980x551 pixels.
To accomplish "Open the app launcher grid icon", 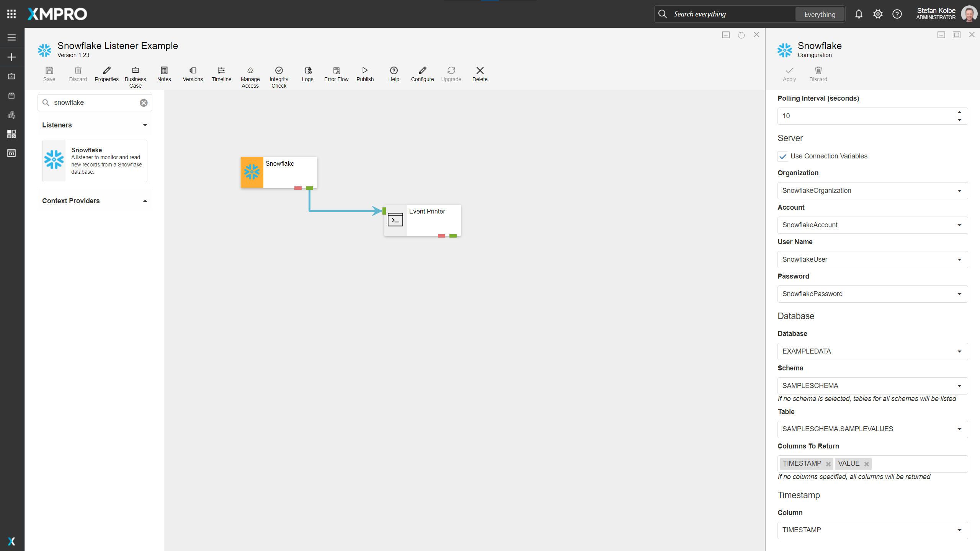I will [x=11, y=14].
